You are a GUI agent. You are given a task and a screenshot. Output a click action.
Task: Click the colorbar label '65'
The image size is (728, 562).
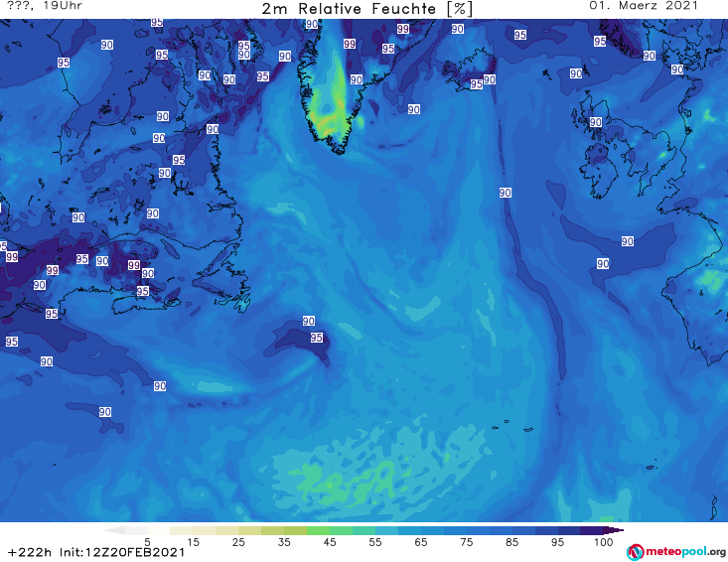[x=421, y=542]
